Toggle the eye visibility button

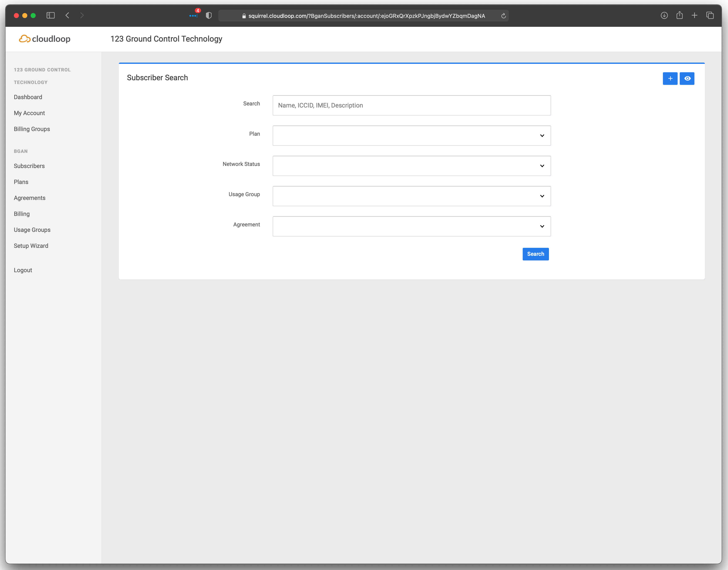687,78
